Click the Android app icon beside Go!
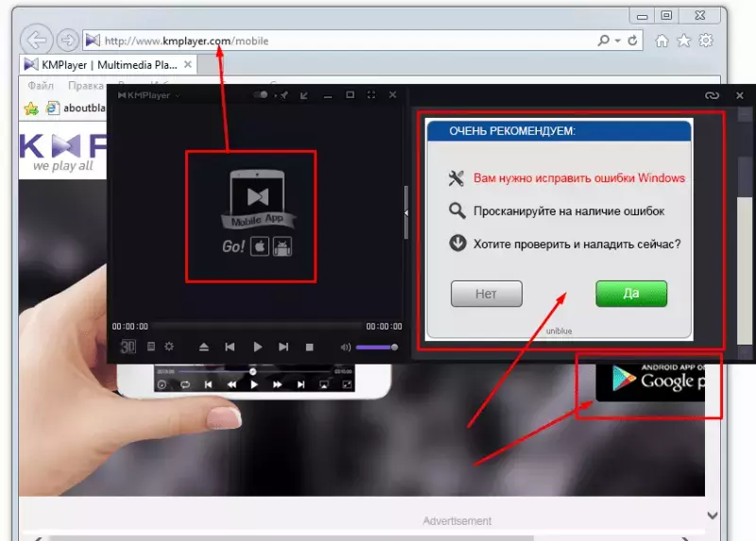The height and width of the screenshot is (541, 756). tap(283, 246)
